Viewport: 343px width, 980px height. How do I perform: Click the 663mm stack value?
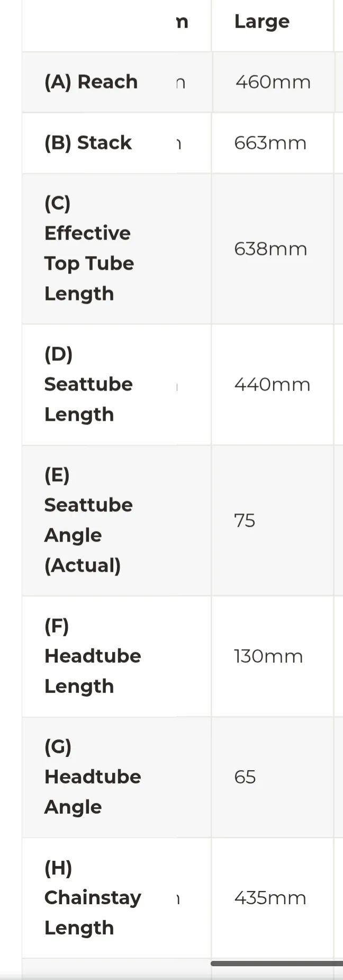tap(270, 143)
